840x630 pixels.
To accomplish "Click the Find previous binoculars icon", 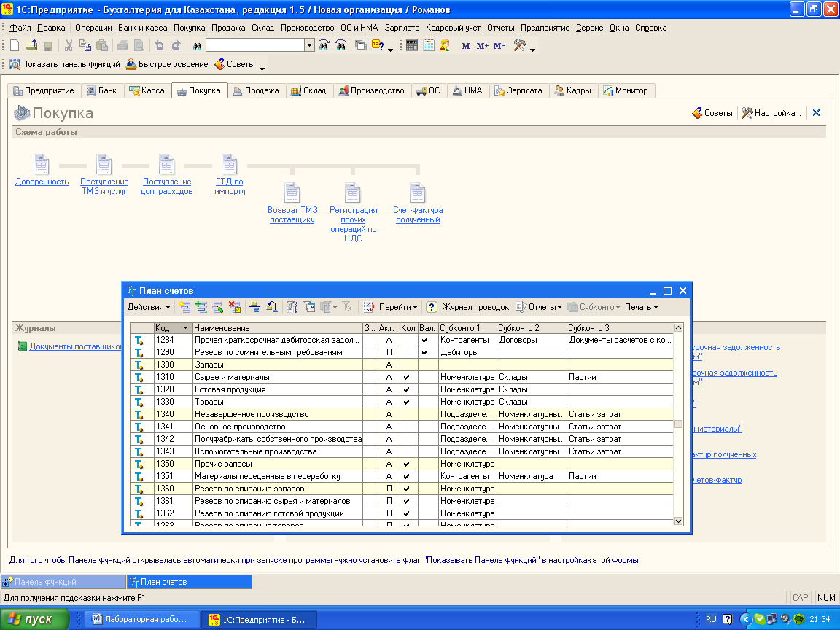I will tap(341, 46).
